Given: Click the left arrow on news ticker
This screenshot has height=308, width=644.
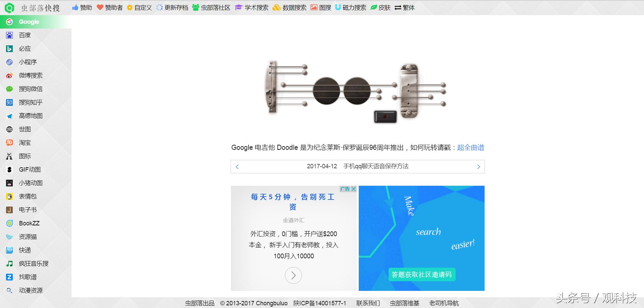Looking at the screenshot, I should point(237,166).
